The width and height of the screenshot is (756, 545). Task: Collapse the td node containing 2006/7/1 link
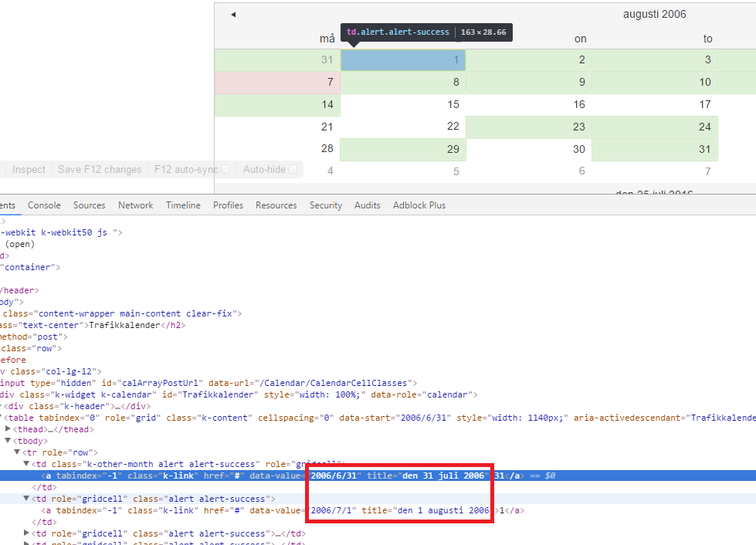[26, 498]
